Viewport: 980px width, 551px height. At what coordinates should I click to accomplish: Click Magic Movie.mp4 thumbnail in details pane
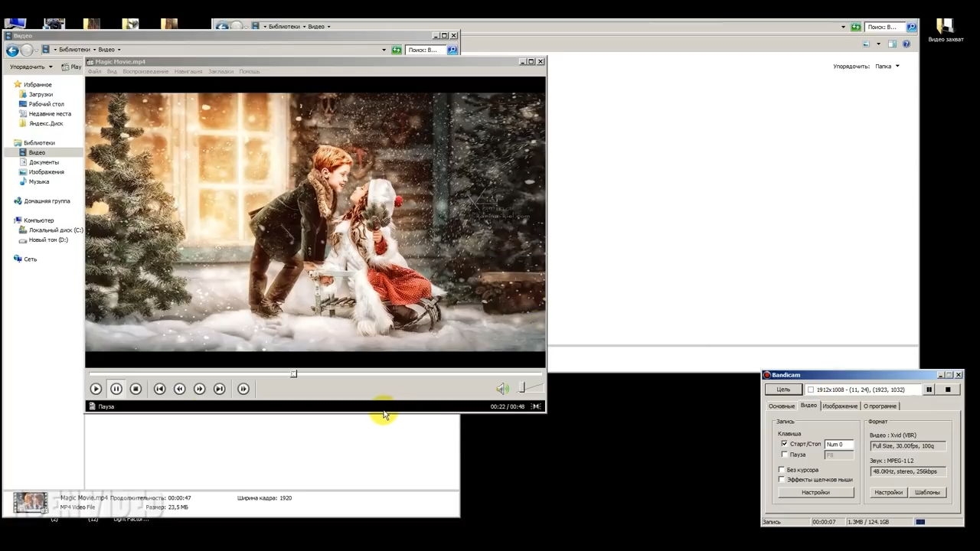click(31, 502)
